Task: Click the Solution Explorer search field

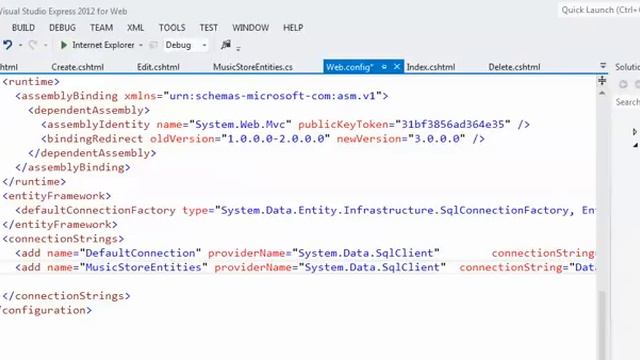Action: click(x=628, y=102)
